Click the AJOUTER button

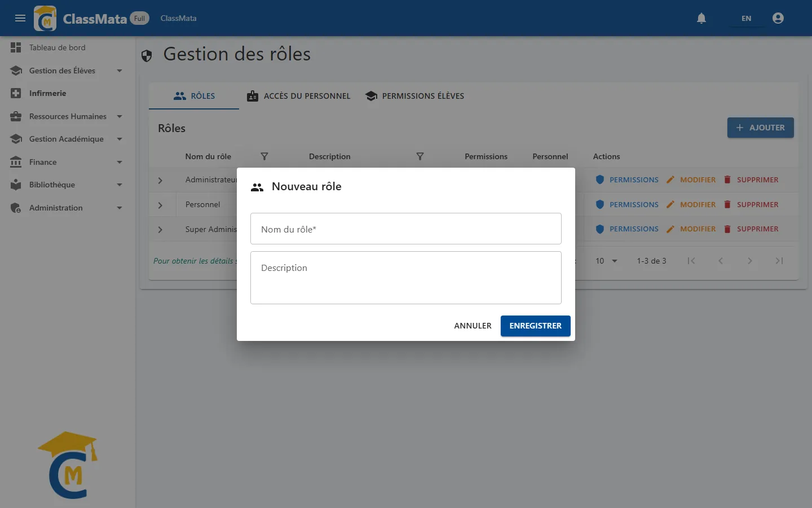(760, 128)
